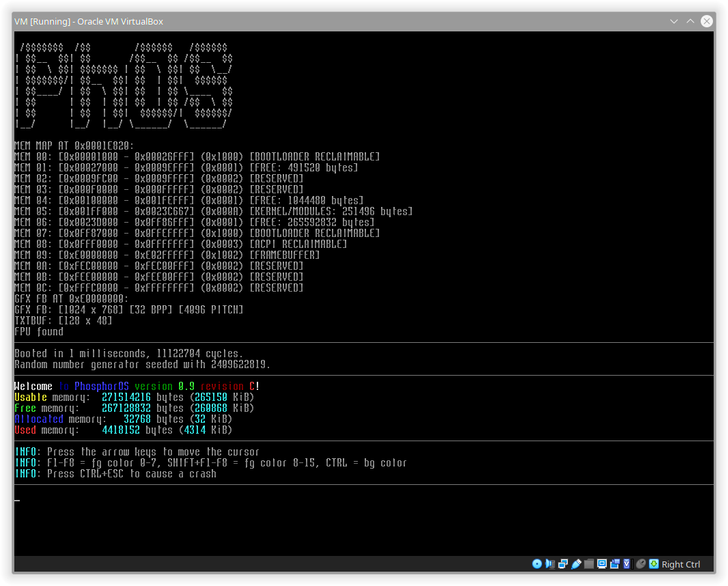Click the window shade down chevron

coord(674,21)
